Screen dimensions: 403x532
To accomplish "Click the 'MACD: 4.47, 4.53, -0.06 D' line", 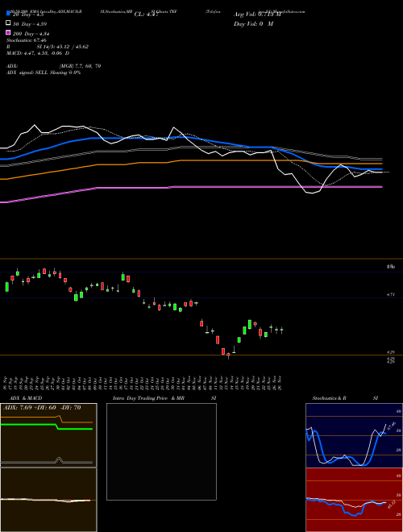I will pyautogui.click(x=38, y=53).
